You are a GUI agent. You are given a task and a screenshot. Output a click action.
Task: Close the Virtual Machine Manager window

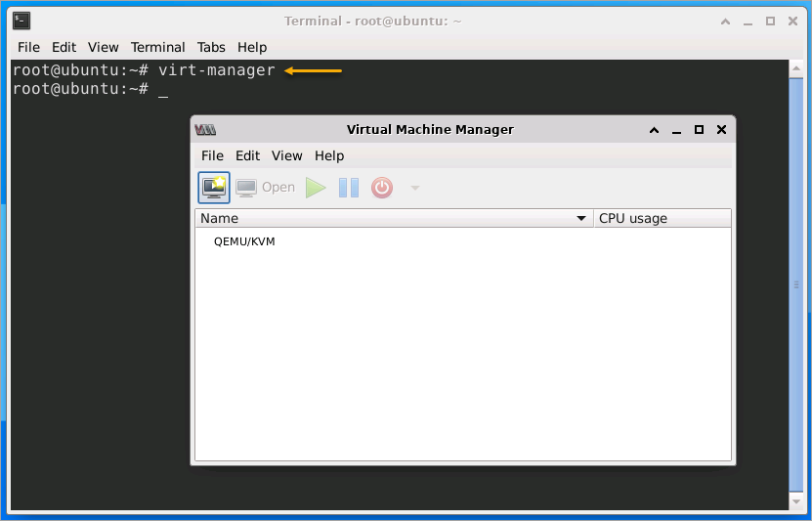[x=721, y=129]
